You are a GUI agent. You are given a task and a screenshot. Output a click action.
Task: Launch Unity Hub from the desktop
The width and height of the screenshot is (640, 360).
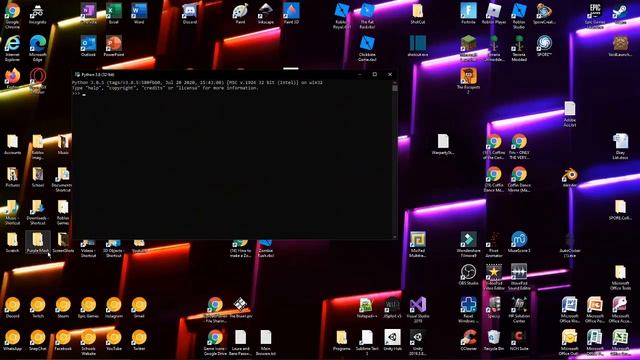click(392, 340)
